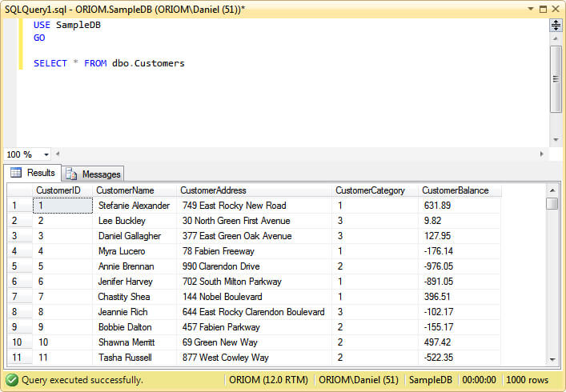Click the results scrollbar up arrow
Viewport: 566px width, 392px height.
pos(552,190)
